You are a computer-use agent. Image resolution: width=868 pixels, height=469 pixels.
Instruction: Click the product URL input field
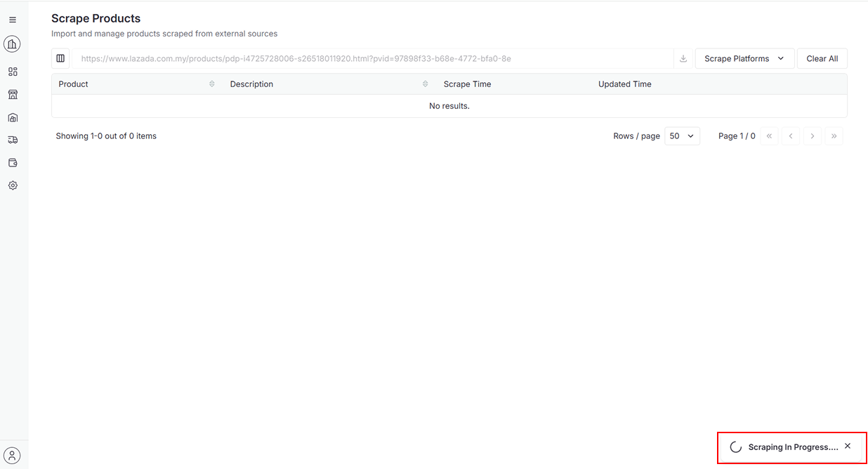372,59
